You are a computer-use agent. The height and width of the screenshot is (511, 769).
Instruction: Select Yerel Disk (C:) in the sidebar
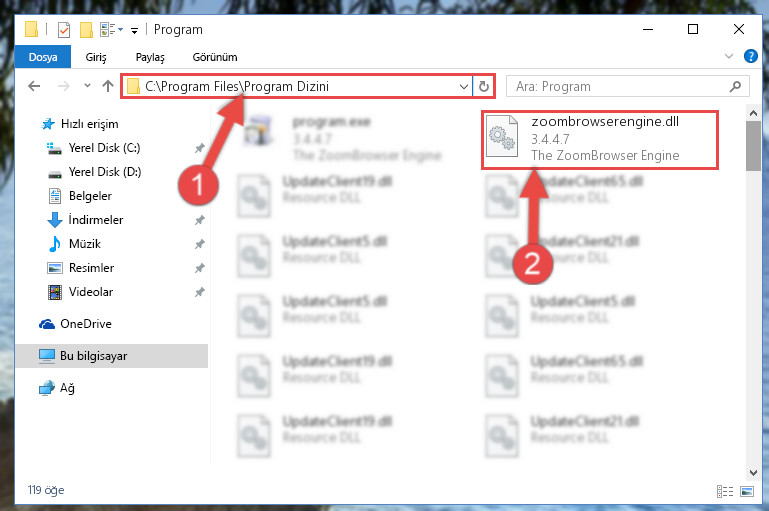[x=104, y=148]
